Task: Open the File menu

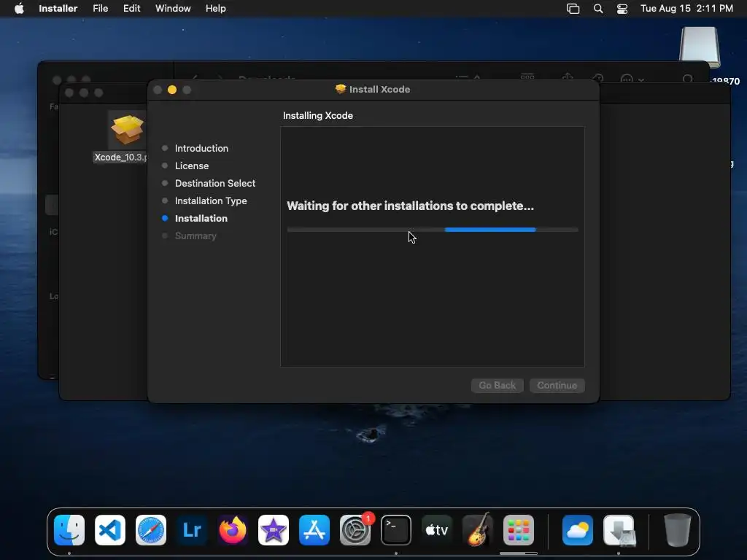Action: coord(100,9)
